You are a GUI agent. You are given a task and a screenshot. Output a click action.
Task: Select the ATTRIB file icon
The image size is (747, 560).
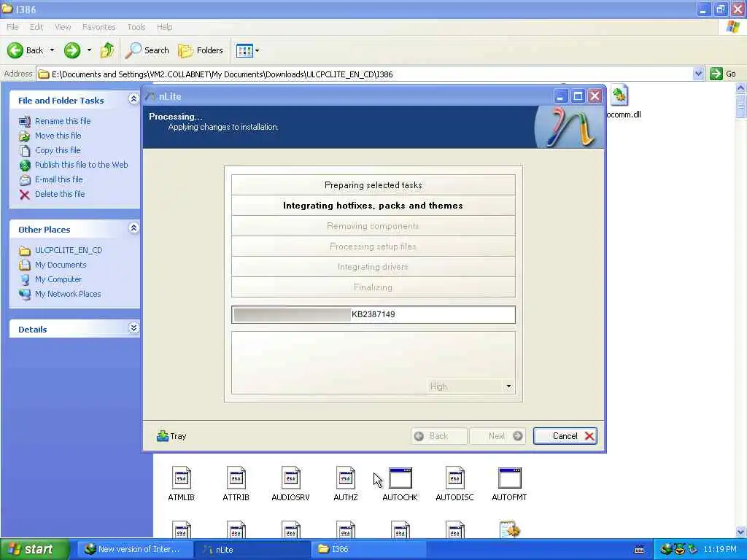pos(236,478)
